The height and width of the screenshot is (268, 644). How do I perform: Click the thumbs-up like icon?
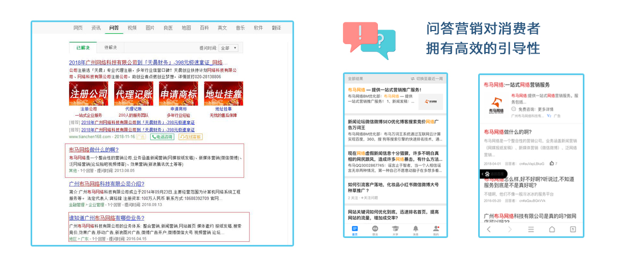pyautogui.click(x=552, y=163)
